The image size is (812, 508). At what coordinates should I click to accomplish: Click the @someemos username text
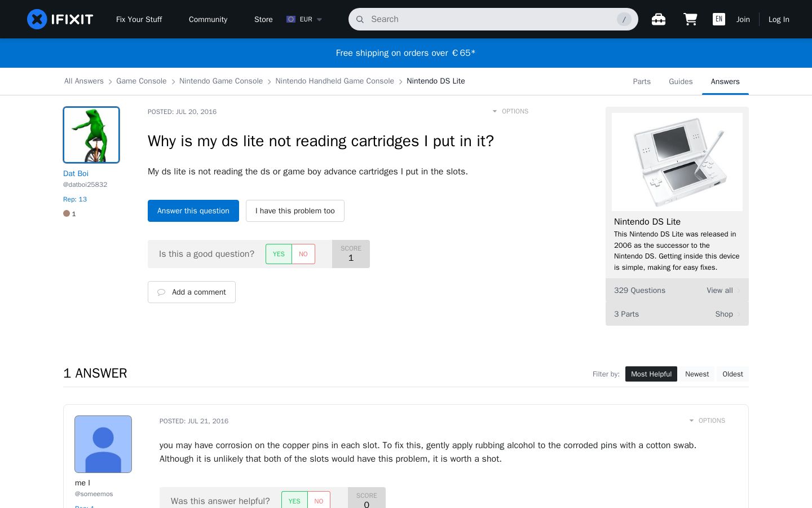[x=94, y=494]
